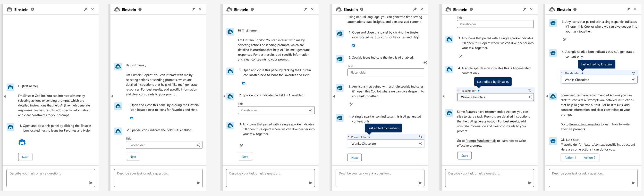Click the info icon in the fourth panel header
644x196 pixels.
point(362,9)
